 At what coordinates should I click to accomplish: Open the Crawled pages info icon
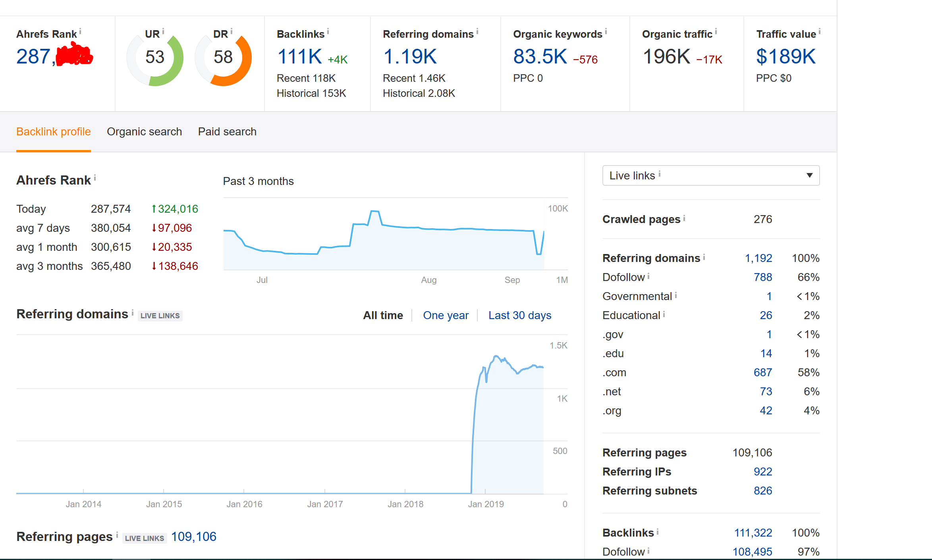pos(684,218)
